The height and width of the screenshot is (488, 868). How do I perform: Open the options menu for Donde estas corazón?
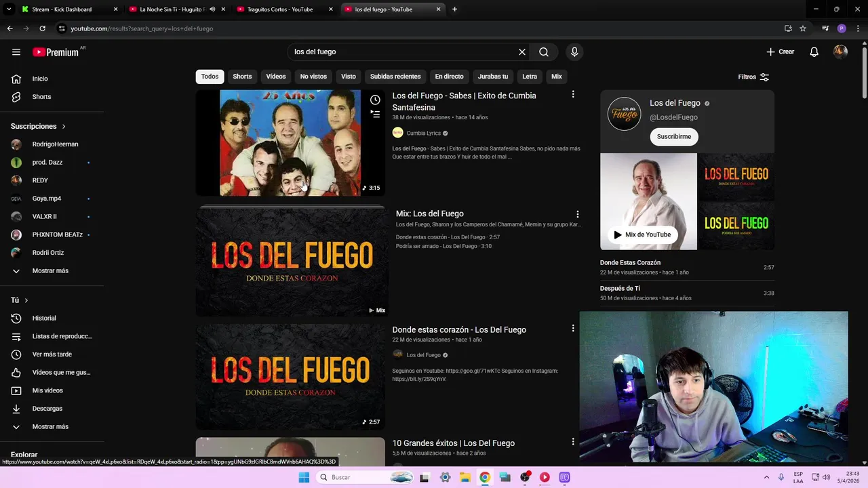coord(573,328)
